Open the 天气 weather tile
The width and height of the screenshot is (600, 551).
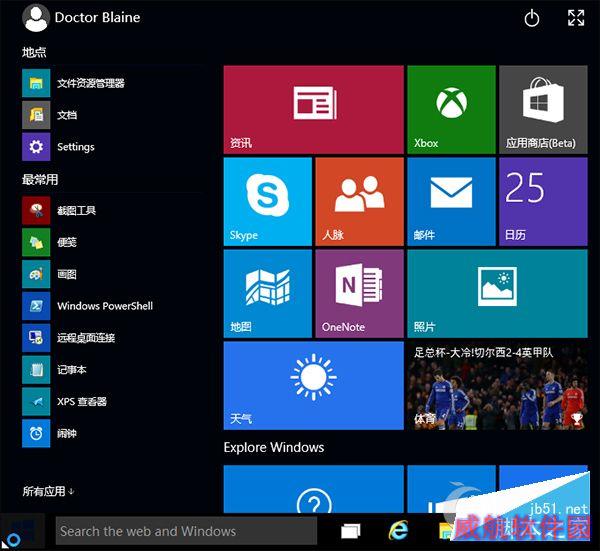pos(313,386)
